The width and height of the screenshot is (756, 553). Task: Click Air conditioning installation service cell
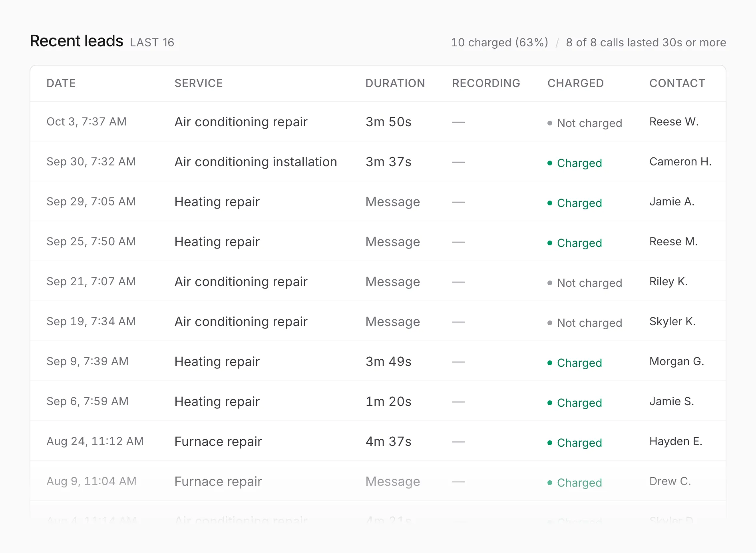(256, 162)
